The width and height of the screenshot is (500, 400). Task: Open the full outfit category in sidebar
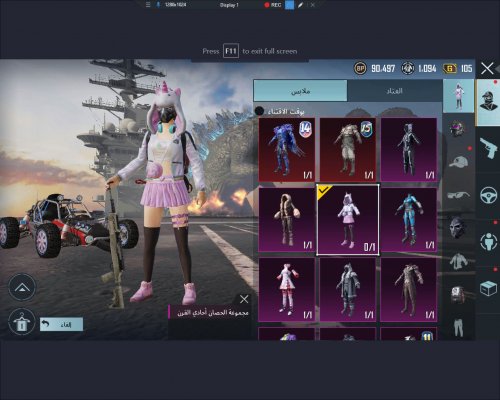pos(458,96)
